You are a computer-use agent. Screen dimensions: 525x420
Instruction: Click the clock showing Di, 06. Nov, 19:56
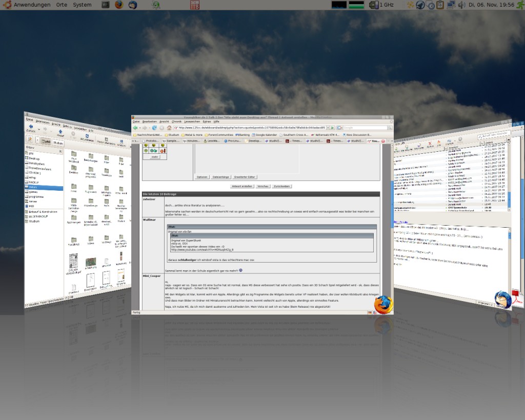491,5
